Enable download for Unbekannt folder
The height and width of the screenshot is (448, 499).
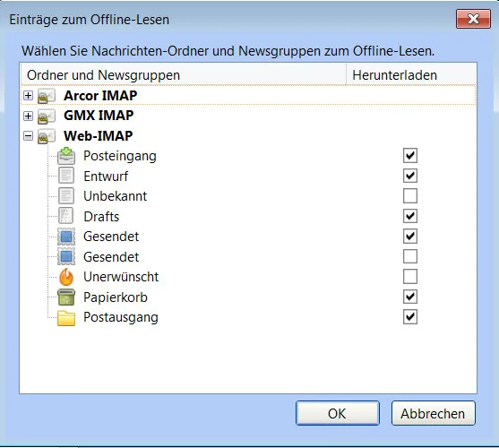coord(410,195)
